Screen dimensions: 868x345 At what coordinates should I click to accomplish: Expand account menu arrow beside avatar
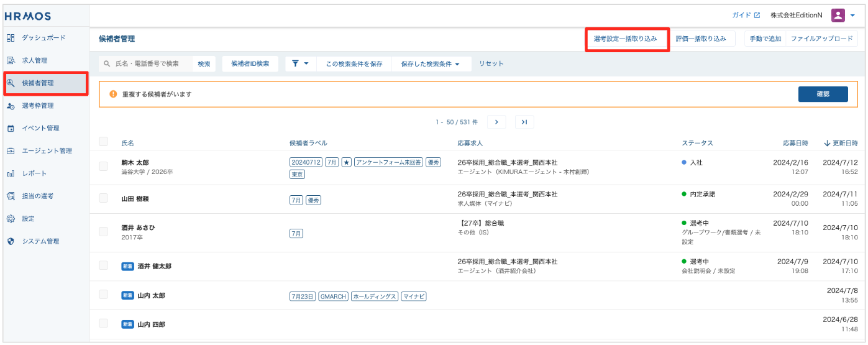[x=852, y=16]
